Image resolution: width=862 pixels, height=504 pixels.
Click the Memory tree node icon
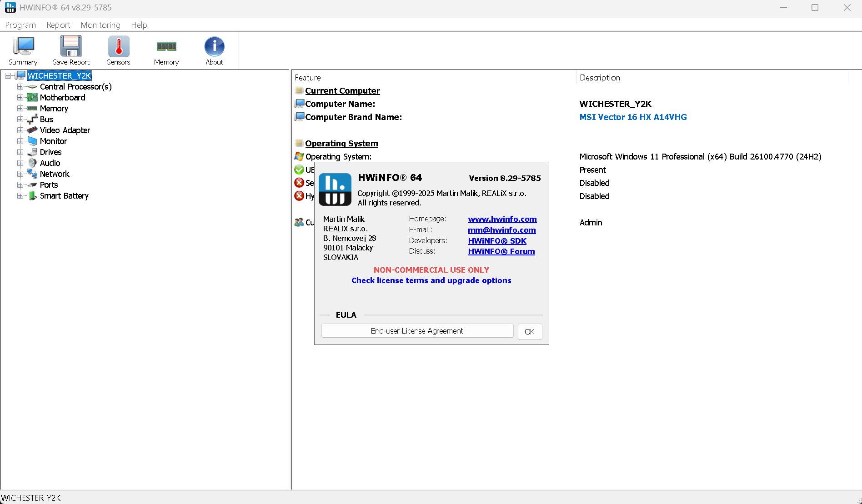point(32,108)
